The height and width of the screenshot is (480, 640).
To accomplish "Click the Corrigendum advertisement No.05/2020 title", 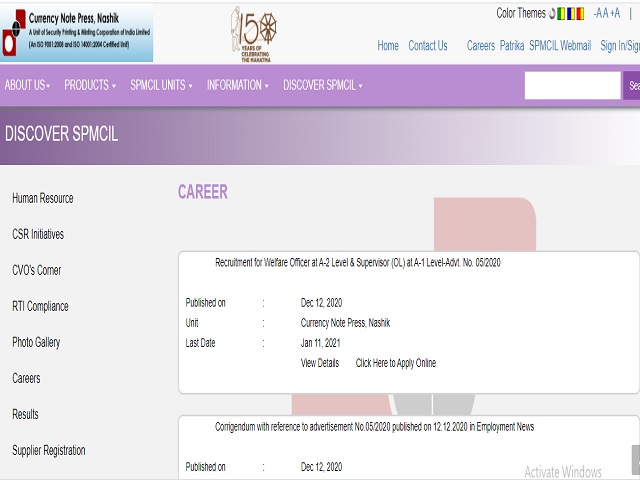I will pyautogui.click(x=374, y=427).
